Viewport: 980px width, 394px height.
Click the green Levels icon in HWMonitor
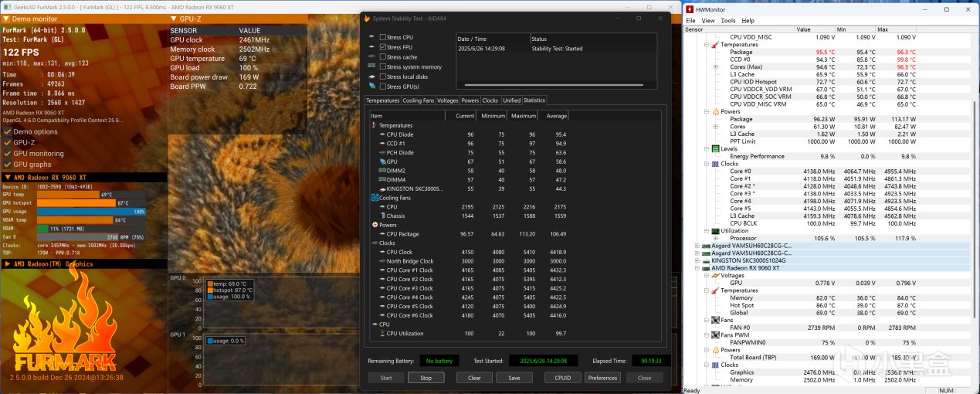714,148
